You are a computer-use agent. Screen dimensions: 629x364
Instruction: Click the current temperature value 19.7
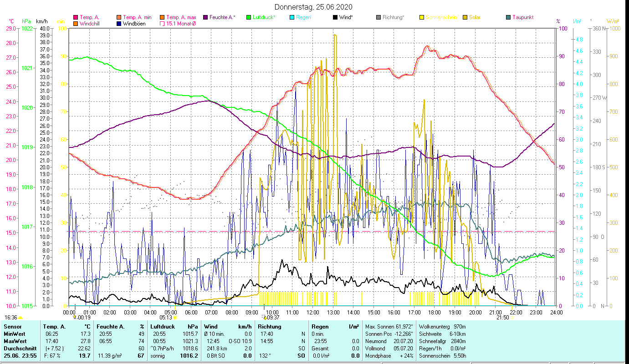click(x=85, y=355)
